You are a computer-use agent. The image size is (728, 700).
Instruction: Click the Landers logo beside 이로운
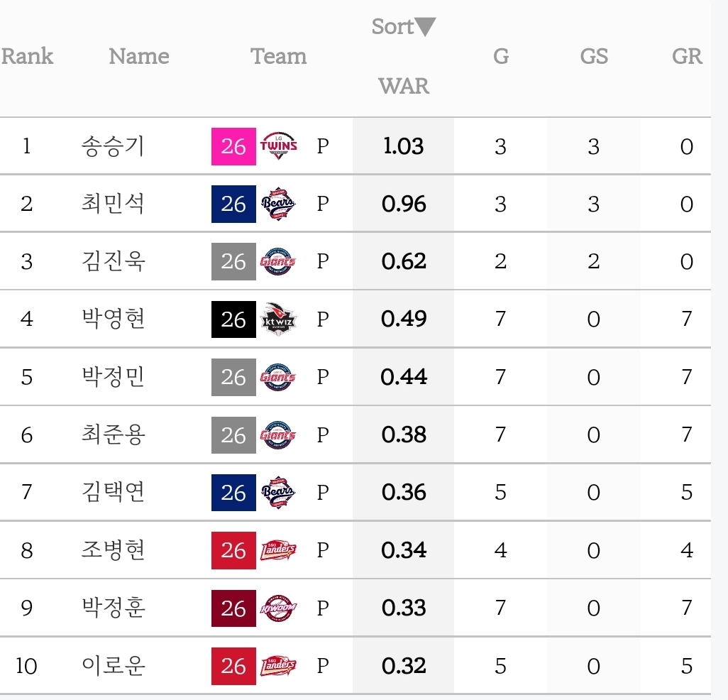pos(278,666)
